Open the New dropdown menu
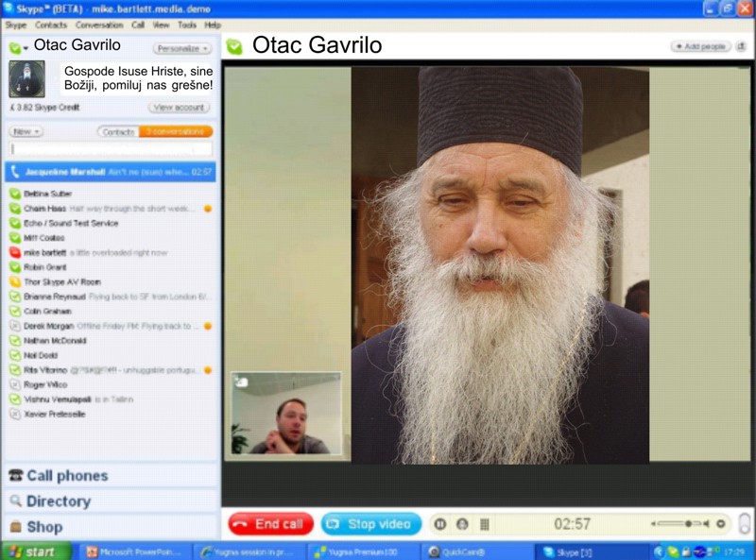 [26, 132]
